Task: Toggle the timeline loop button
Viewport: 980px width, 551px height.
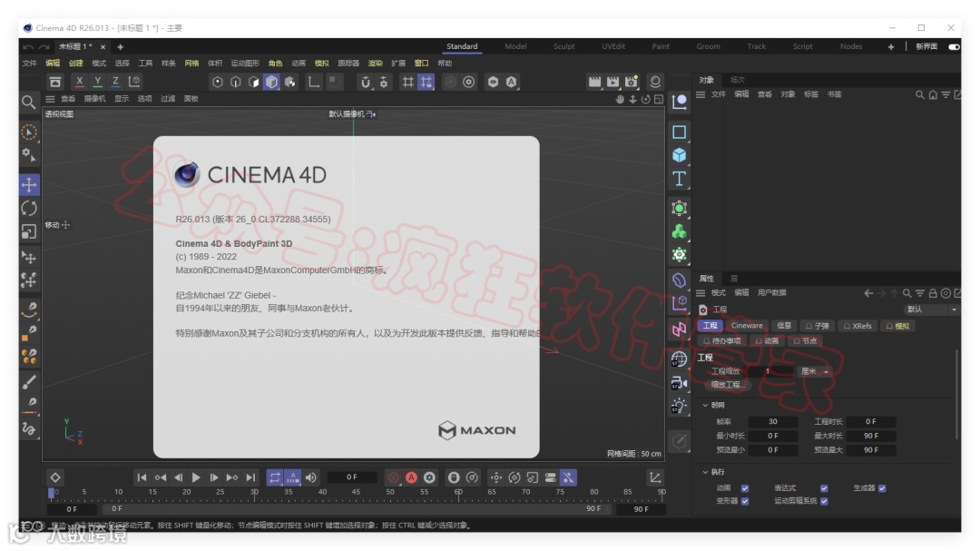Action: 274,477
